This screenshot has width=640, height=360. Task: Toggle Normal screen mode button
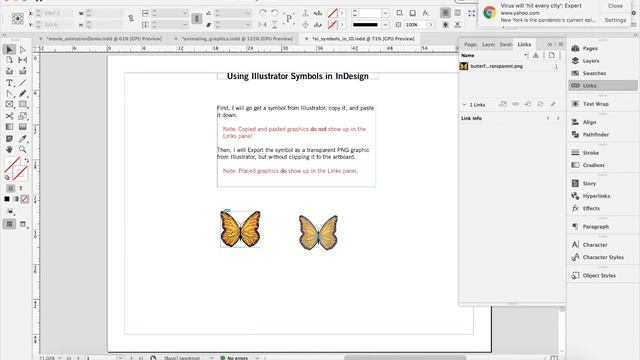point(9,224)
